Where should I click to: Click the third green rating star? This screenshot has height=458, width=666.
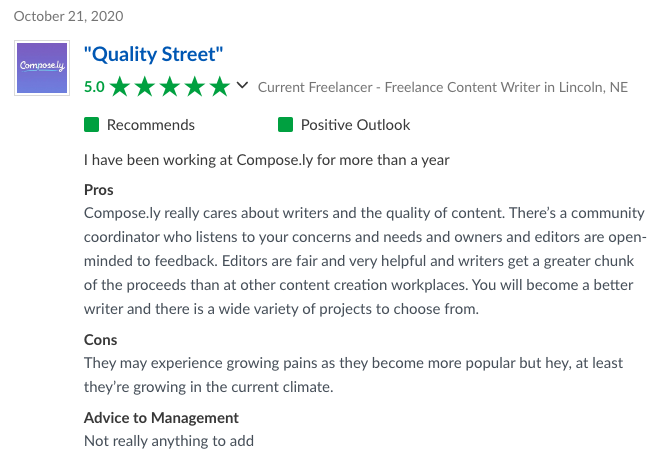click(170, 87)
